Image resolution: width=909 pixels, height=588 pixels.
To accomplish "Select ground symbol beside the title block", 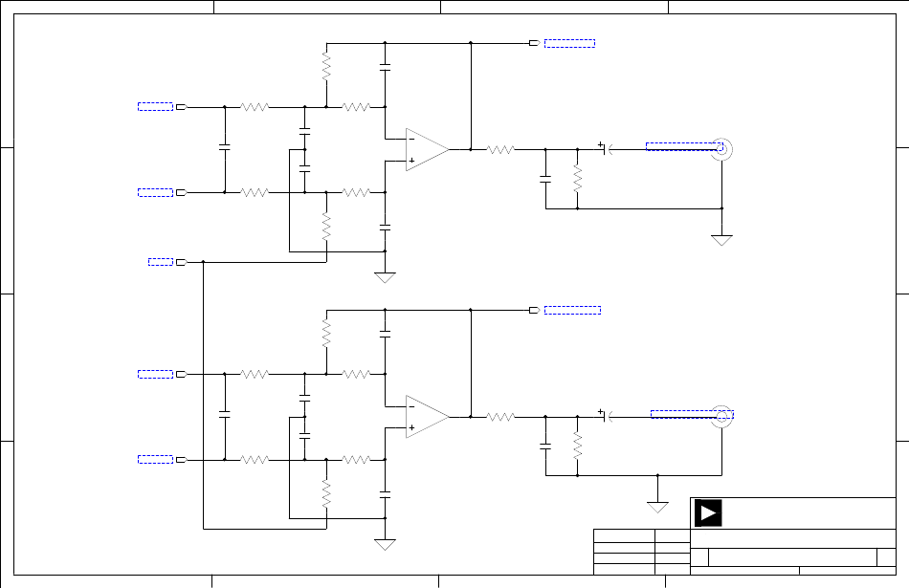I will [657, 508].
